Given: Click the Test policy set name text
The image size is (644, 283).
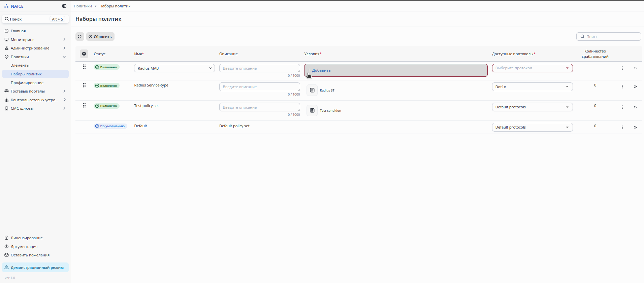Looking at the screenshot, I should point(147,106).
